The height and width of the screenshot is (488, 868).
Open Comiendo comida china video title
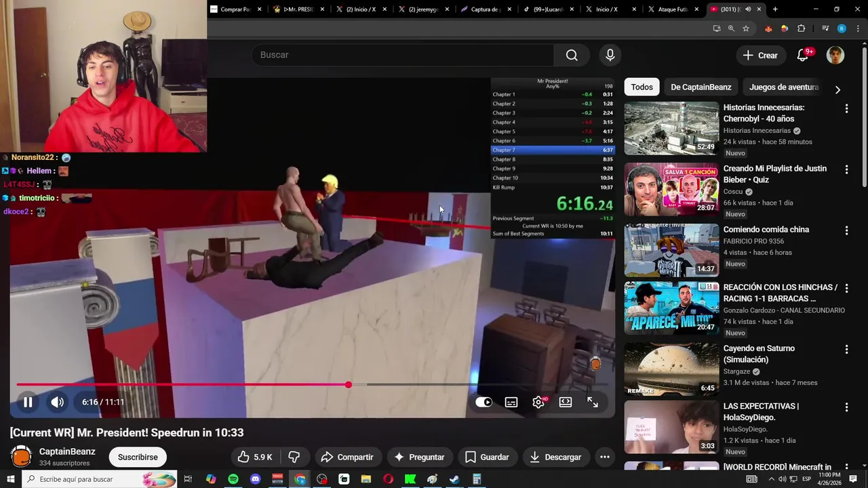(x=766, y=230)
